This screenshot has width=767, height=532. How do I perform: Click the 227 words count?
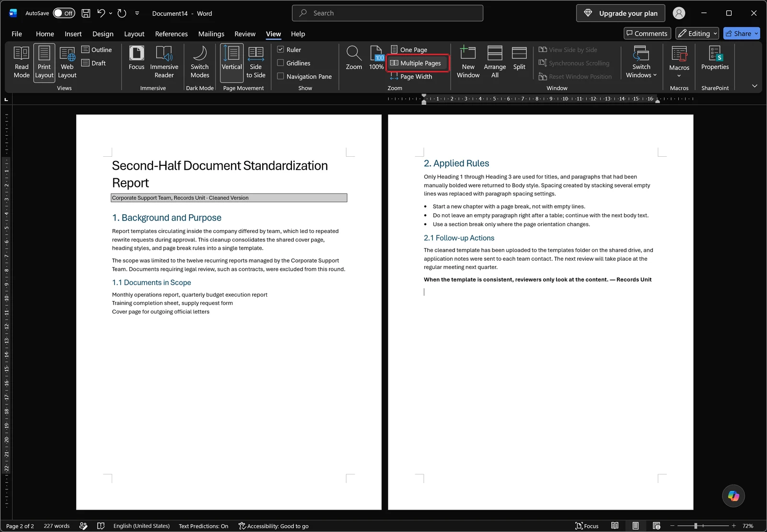pyautogui.click(x=57, y=526)
